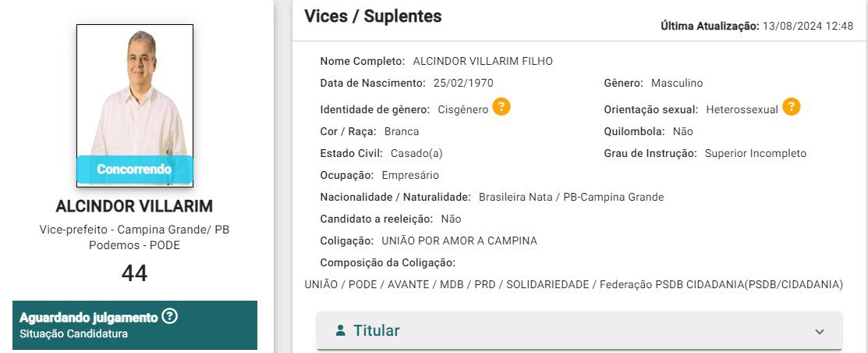Click the candidate name ALCINDOR VILLARIM
This screenshot has height=353, width=868.
tap(134, 206)
